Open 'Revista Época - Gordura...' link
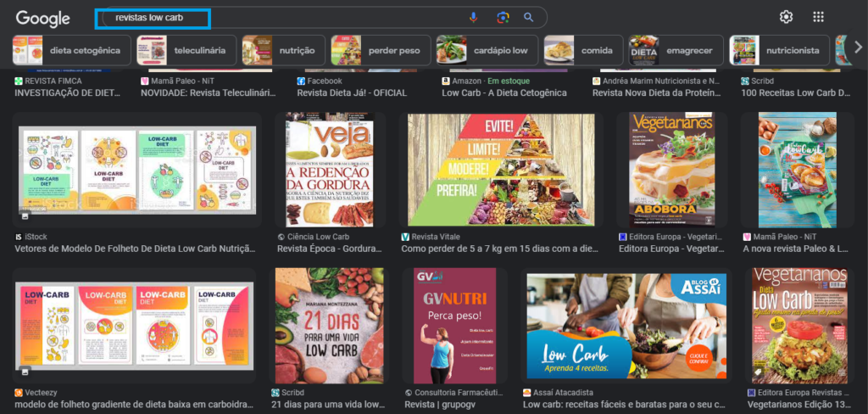The width and height of the screenshot is (868, 414). (x=330, y=249)
